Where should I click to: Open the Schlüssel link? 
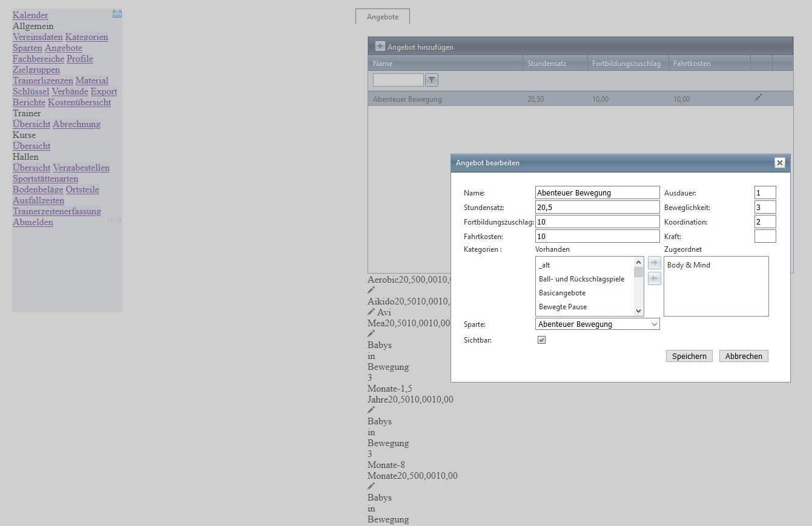pos(31,91)
